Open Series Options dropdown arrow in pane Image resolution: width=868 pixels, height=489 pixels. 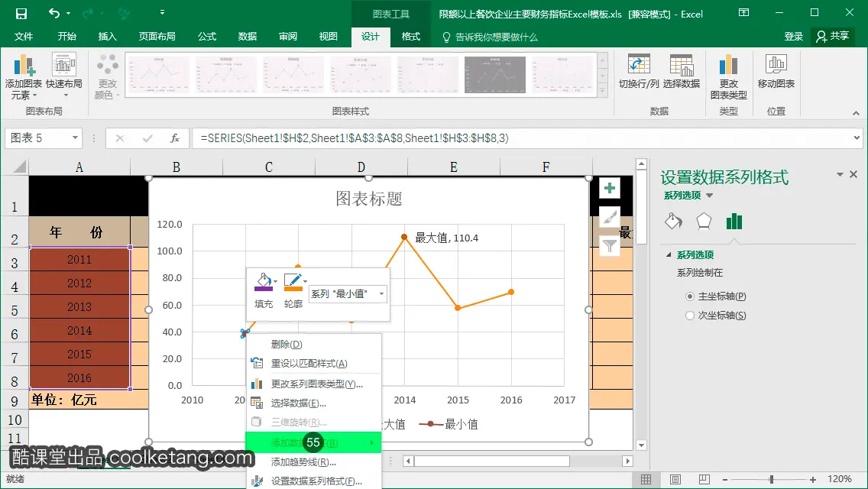coord(710,196)
